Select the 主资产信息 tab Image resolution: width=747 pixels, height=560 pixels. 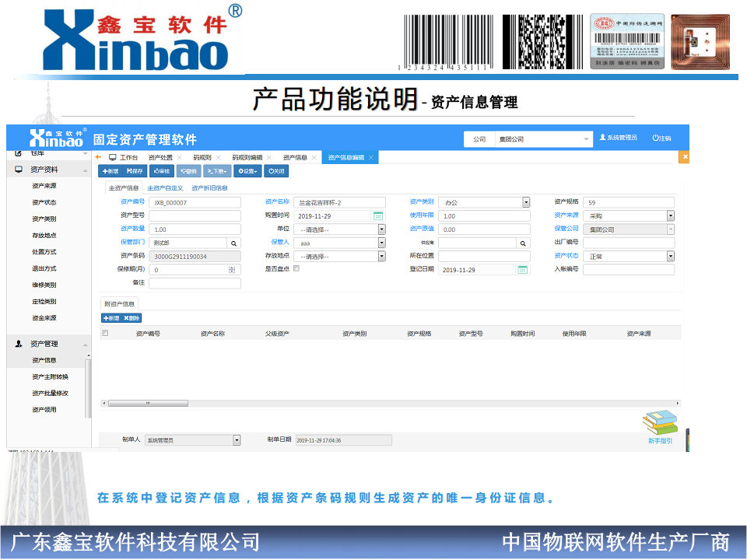point(124,188)
